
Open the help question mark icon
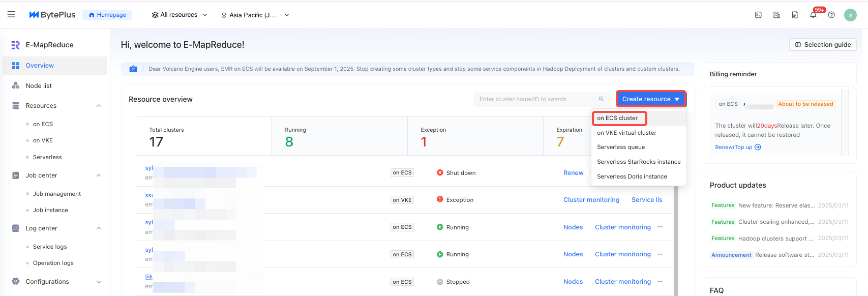(x=831, y=15)
